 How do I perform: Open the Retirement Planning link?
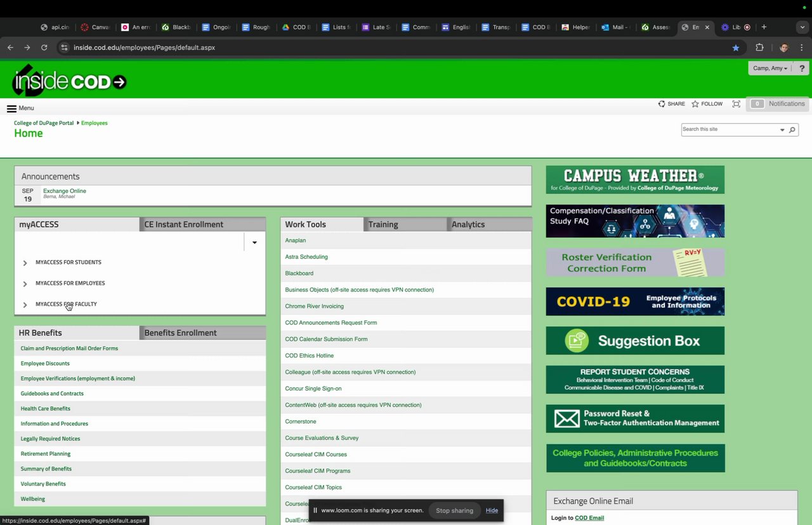46,454
